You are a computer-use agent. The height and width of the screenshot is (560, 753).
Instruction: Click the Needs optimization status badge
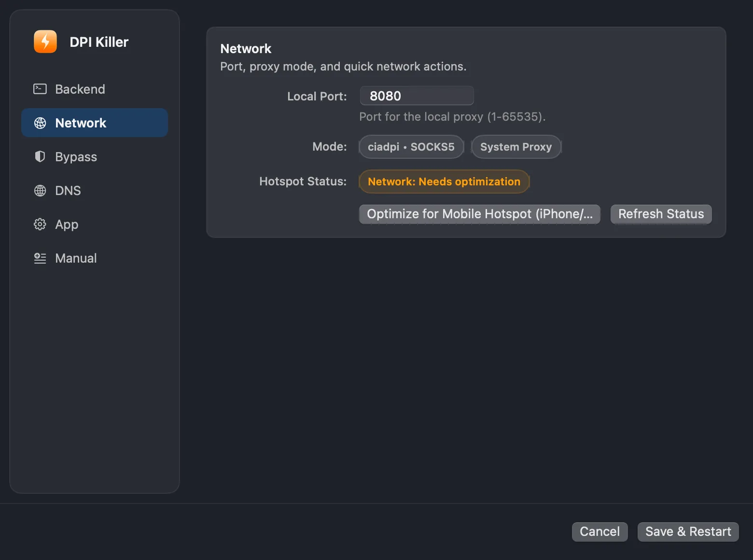click(x=444, y=182)
